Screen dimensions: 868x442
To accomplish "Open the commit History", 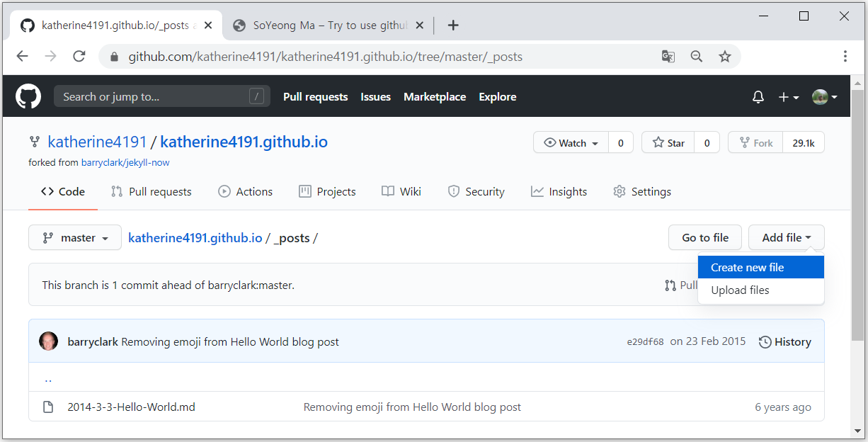I will (x=785, y=342).
